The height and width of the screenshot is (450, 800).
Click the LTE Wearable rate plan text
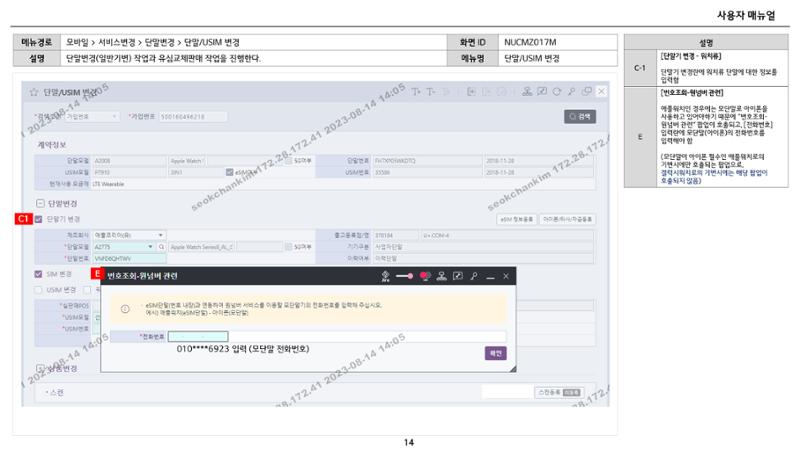pyautogui.click(x=109, y=184)
